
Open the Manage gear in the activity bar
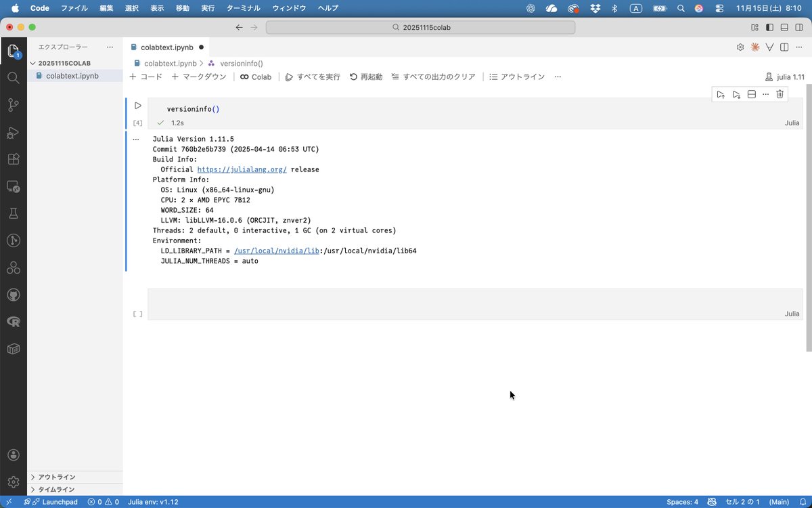pos(13,482)
